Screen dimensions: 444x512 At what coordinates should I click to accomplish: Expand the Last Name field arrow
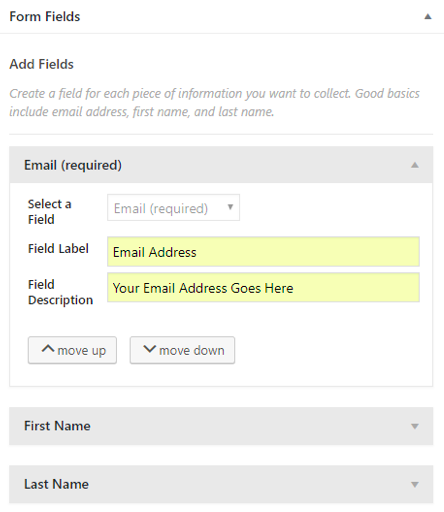[x=415, y=484]
